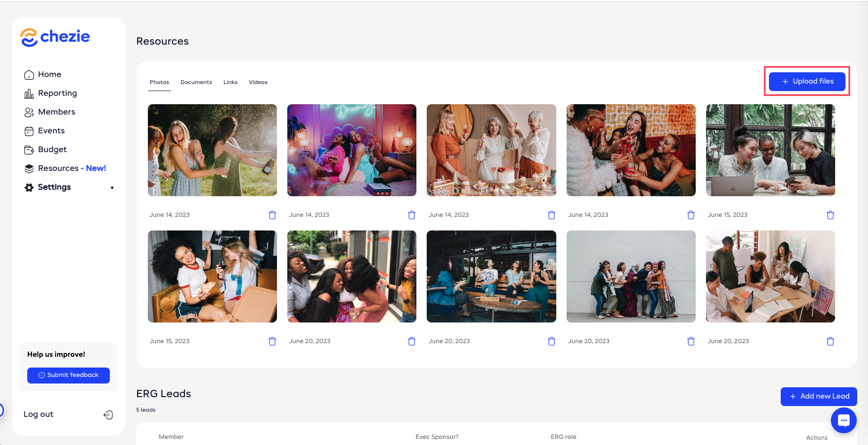Click trash icon under the birthday cake photo
The image size is (868, 445).
click(x=551, y=215)
